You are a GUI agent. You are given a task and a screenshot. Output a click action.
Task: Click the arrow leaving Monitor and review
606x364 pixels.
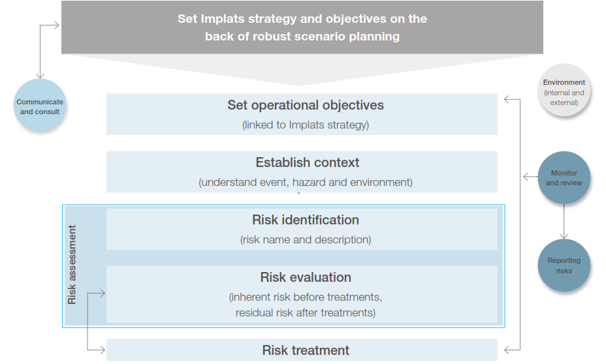[x=530, y=177]
